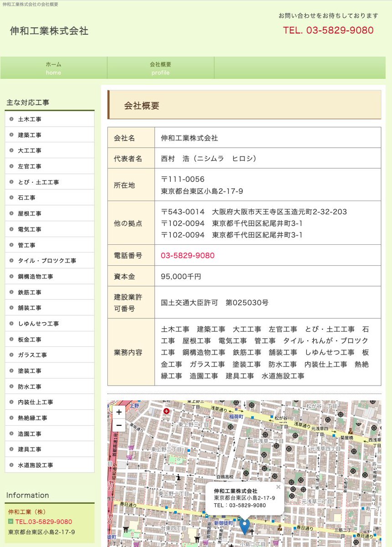This screenshot has width=392, height=547.
Task: Go to とび・土工工事 sidebar link
Action: (x=50, y=182)
